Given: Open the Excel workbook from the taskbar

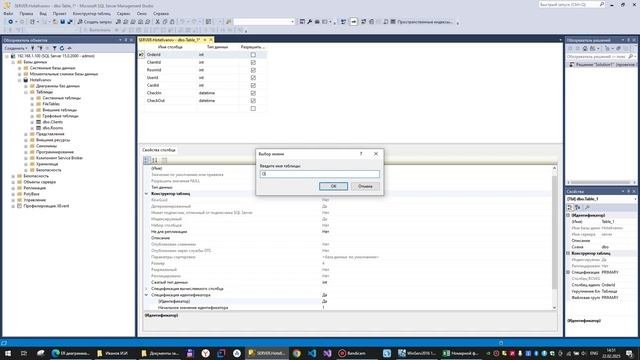Looking at the screenshot, I should 461,353.
